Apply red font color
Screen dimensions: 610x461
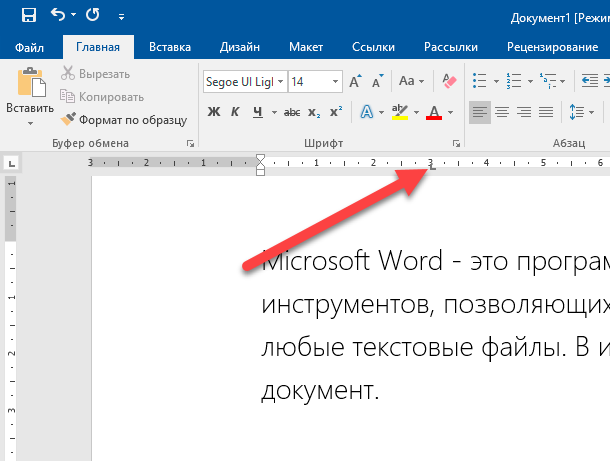pos(434,112)
